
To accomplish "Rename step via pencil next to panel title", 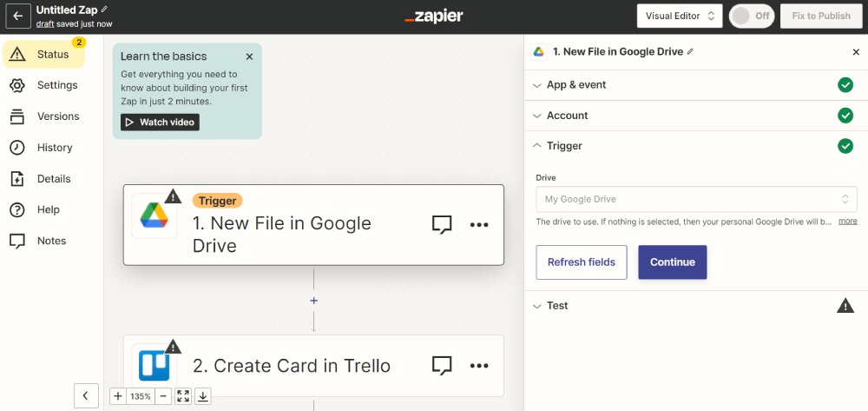I will (x=690, y=51).
